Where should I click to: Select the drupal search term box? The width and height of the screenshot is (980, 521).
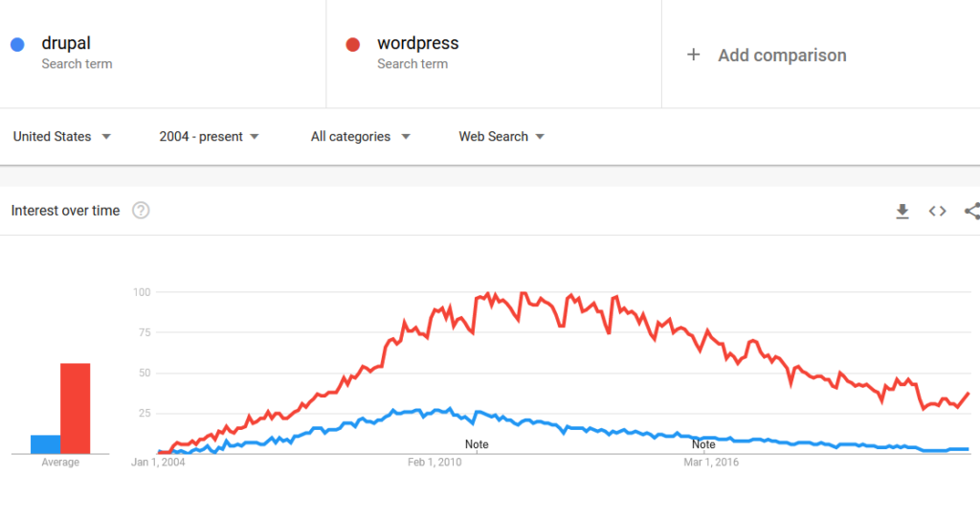click(x=163, y=54)
